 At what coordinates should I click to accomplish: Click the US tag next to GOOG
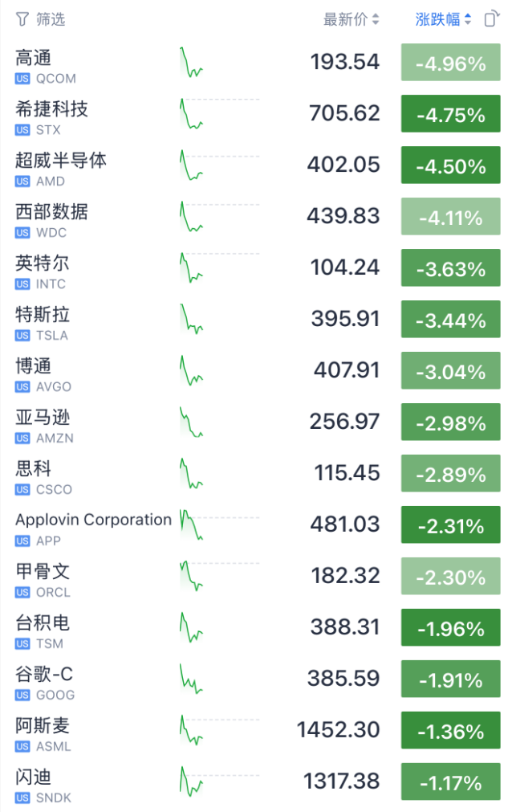(x=22, y=695)
